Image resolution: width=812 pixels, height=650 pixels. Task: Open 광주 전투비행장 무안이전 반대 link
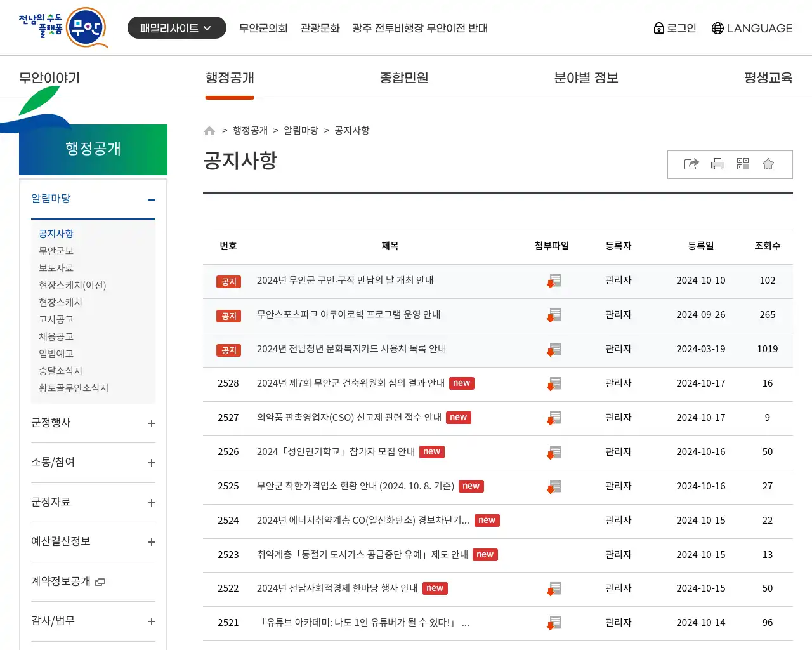[x=420, y=28]
